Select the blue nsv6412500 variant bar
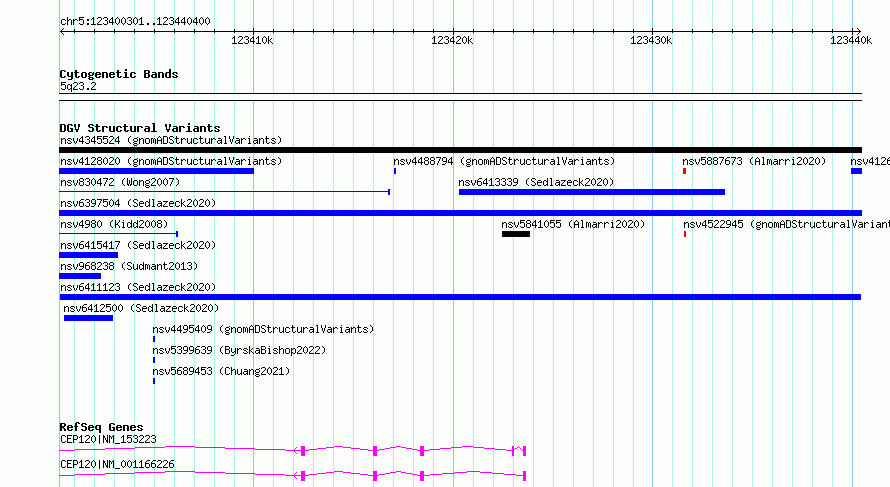 click(89, 318)
